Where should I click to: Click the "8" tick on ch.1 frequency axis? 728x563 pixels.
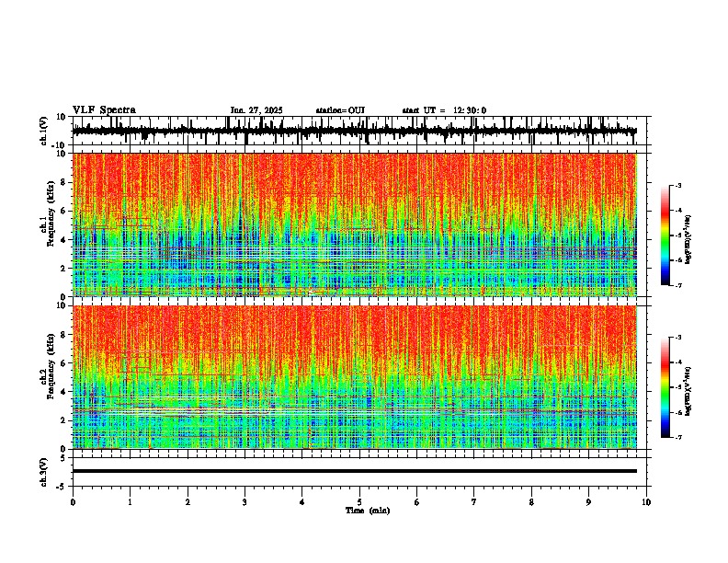point(64,182)
